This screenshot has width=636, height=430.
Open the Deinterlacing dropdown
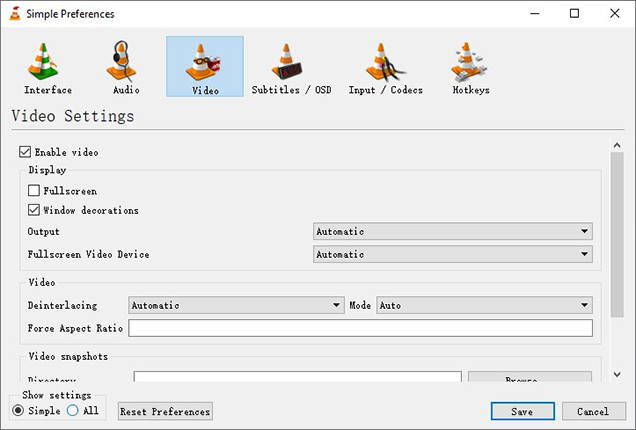point(236,305)
